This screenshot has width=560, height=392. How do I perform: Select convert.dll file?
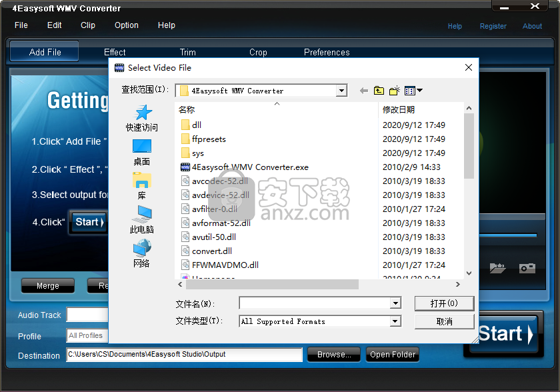(x=207, y=251)
